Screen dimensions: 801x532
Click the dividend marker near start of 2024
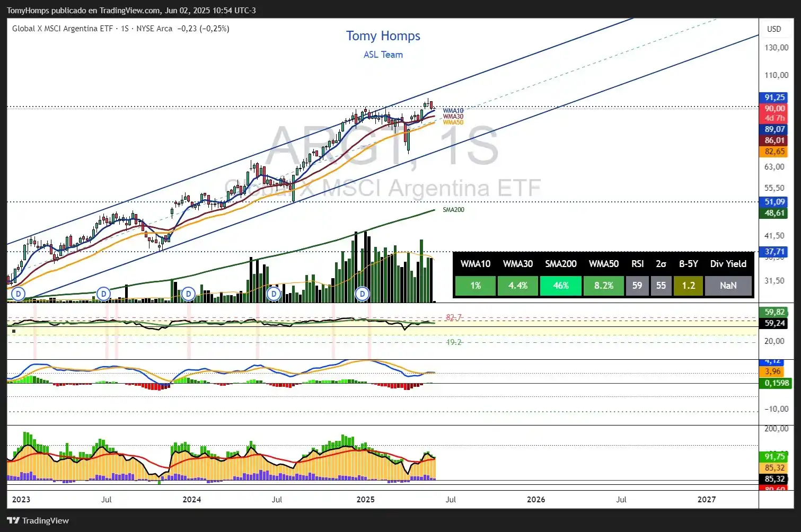click(188, 294)
